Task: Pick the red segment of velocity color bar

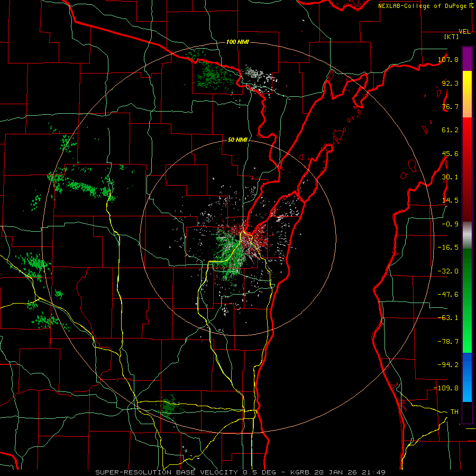Action: [467, 169]
